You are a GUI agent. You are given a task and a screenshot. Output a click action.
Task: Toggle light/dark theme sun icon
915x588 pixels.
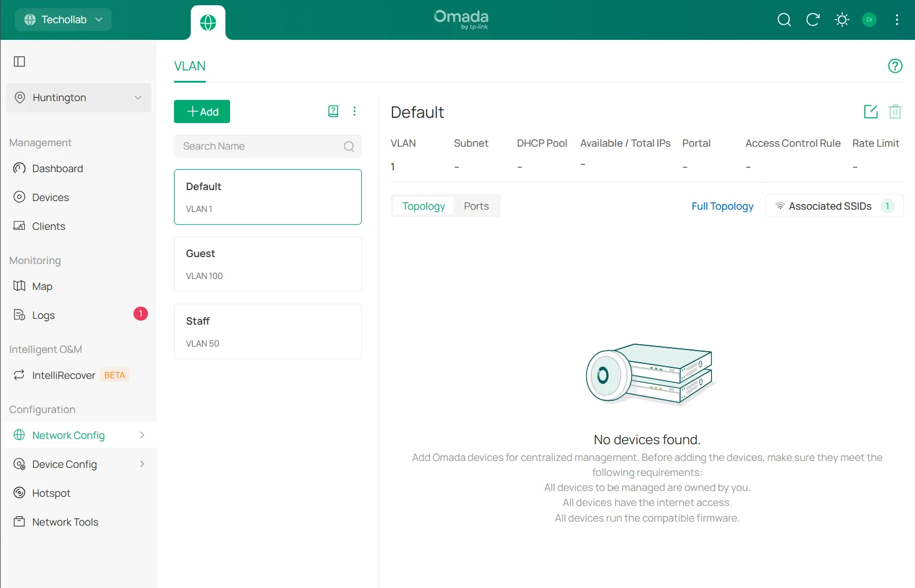(x=842, y=20)
